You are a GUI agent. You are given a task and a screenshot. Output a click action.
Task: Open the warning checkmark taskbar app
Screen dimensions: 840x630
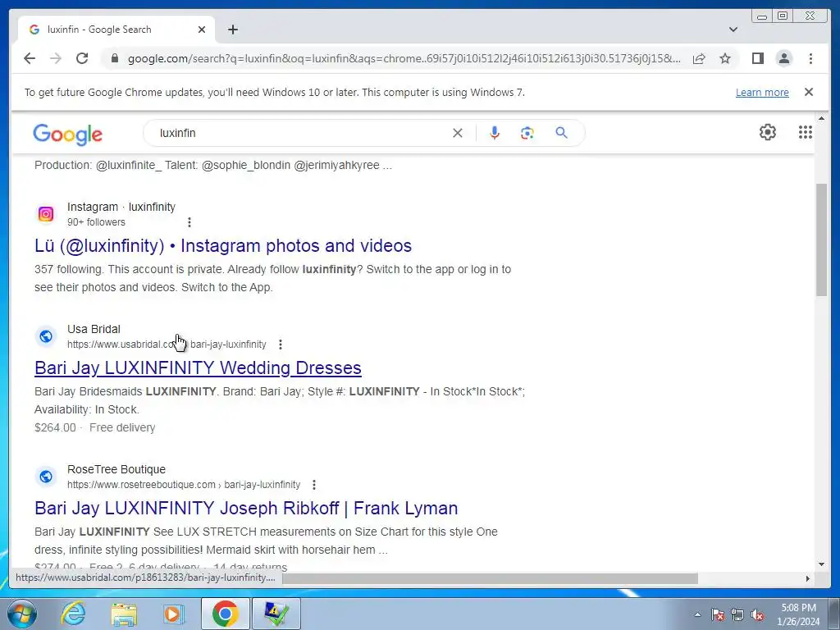(x=276, y=614)
